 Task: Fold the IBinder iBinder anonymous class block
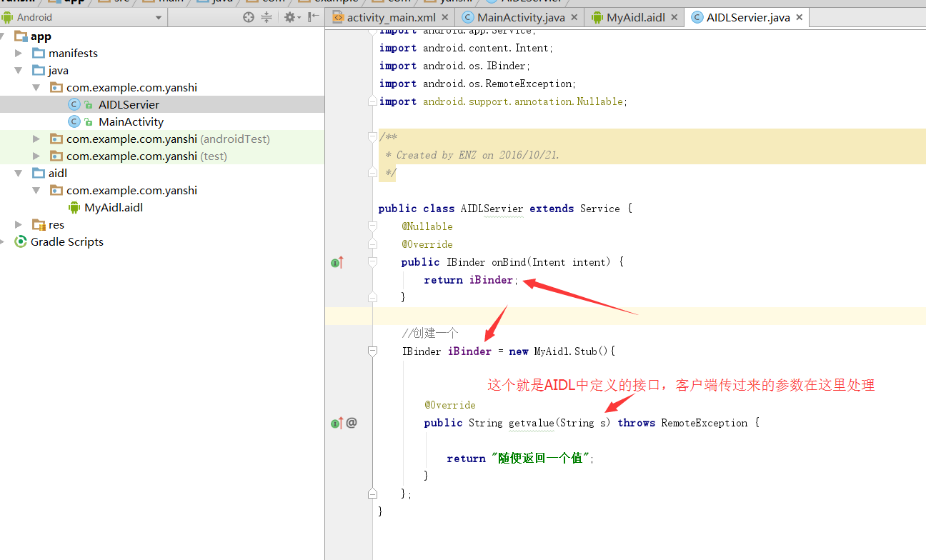click(x=372, y=351)
